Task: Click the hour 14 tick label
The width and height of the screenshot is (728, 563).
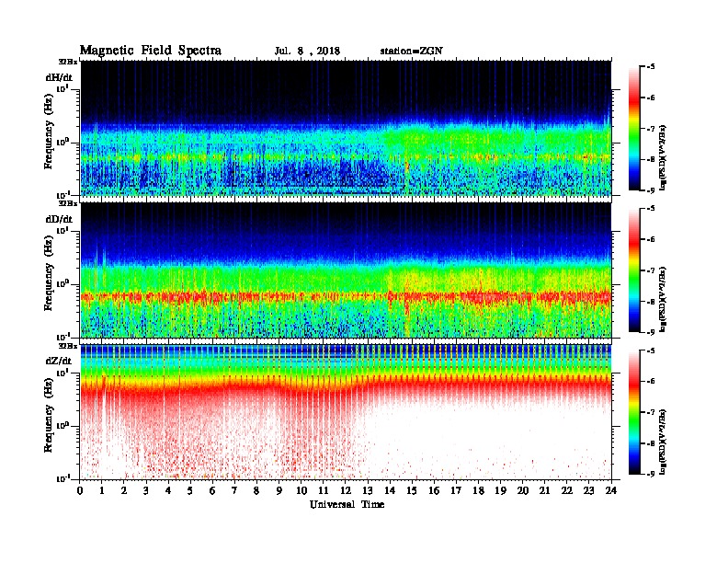Action: [x=390, y=490]
